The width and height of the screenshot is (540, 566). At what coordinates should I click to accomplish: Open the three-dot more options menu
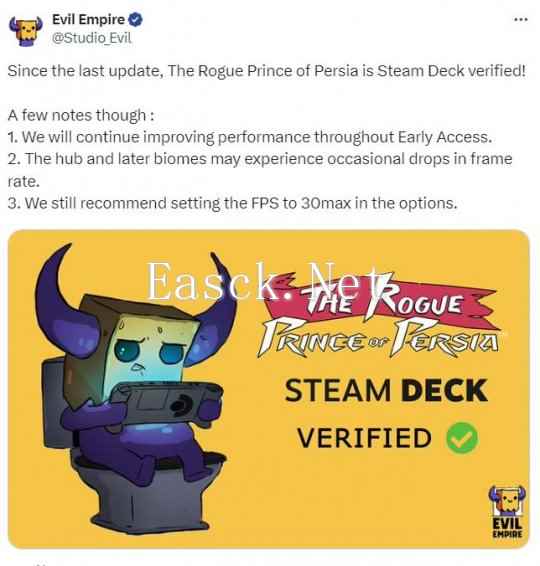pyautogui.click(x=521, y=19)
